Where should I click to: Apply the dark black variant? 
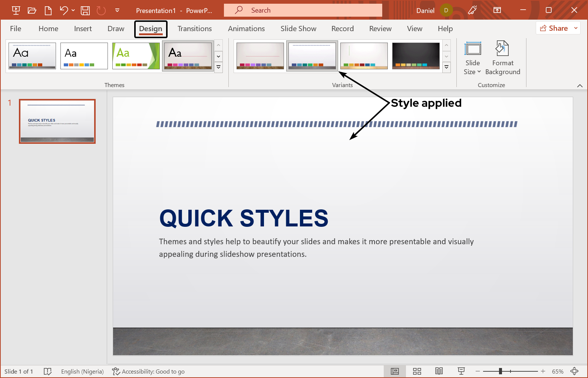pos(416,56)
